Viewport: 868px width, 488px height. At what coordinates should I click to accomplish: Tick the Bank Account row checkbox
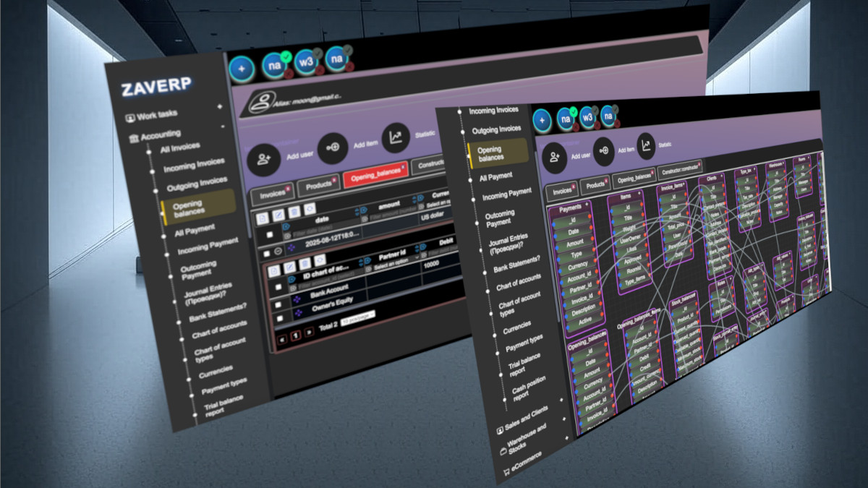click(278, 304)
